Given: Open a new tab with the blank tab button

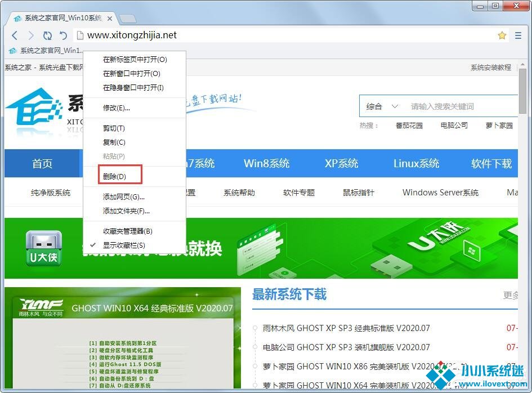Looking at the screenshot, I should coord(128,19).
